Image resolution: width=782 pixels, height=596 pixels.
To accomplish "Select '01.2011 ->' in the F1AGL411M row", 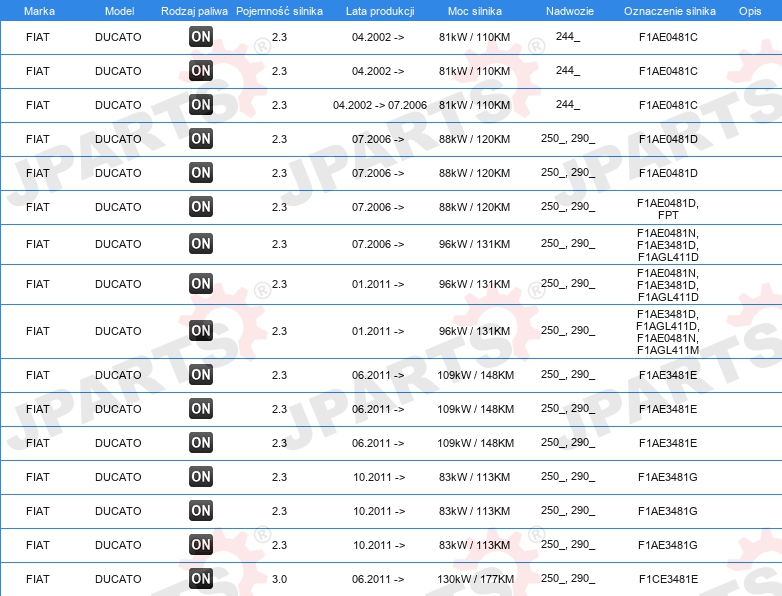I will click(x=378, y=331).
